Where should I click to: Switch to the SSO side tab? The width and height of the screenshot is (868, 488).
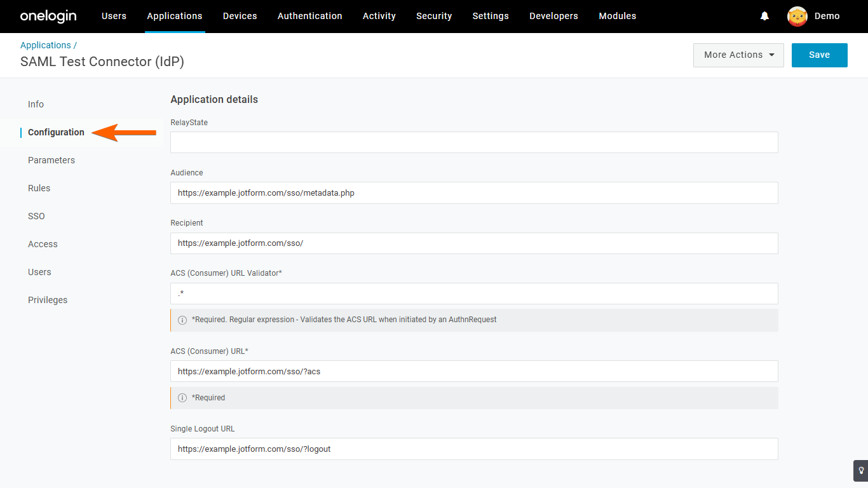(x=36, y=216)
